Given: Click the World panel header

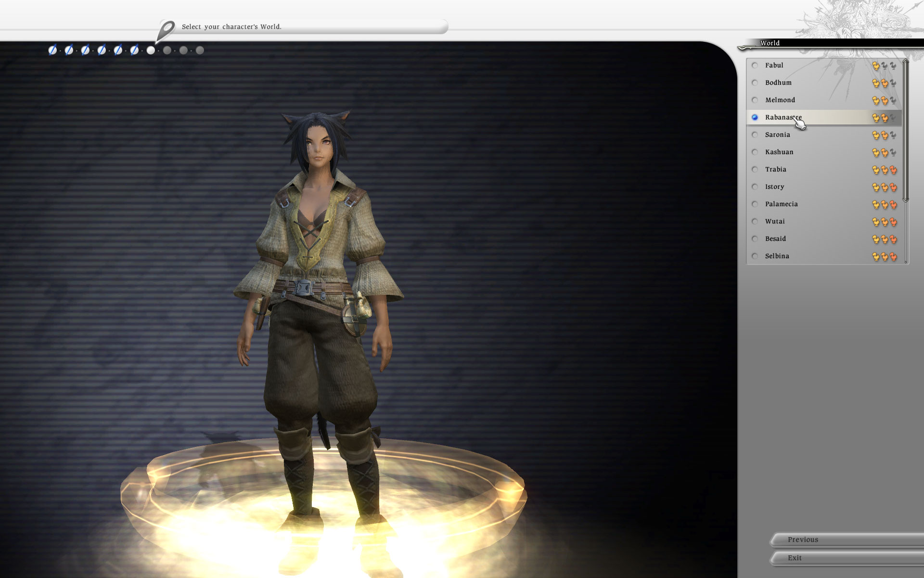Looking at the screenshot, I should 830,43.
